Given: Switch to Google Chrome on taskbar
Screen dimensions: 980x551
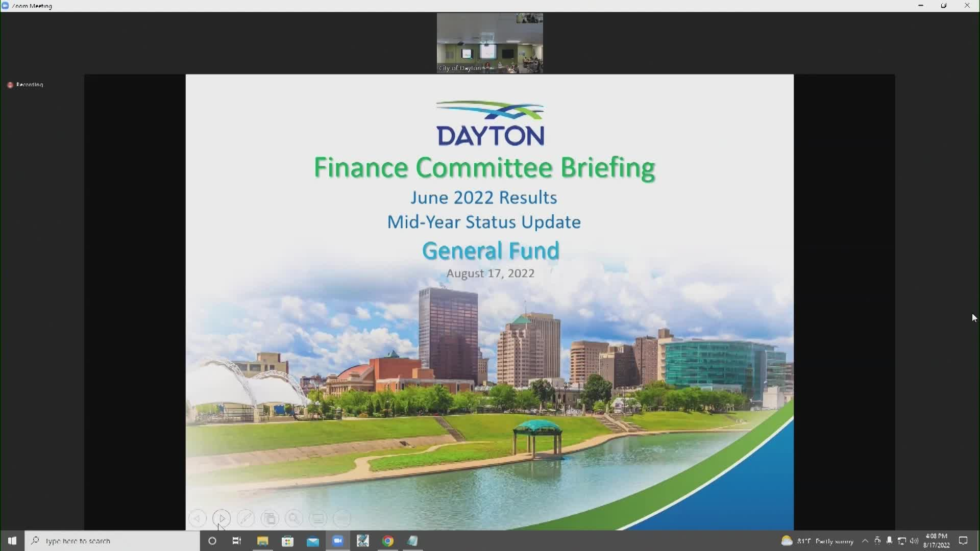Looking at the screenshot, I should (x=388, y=541).
